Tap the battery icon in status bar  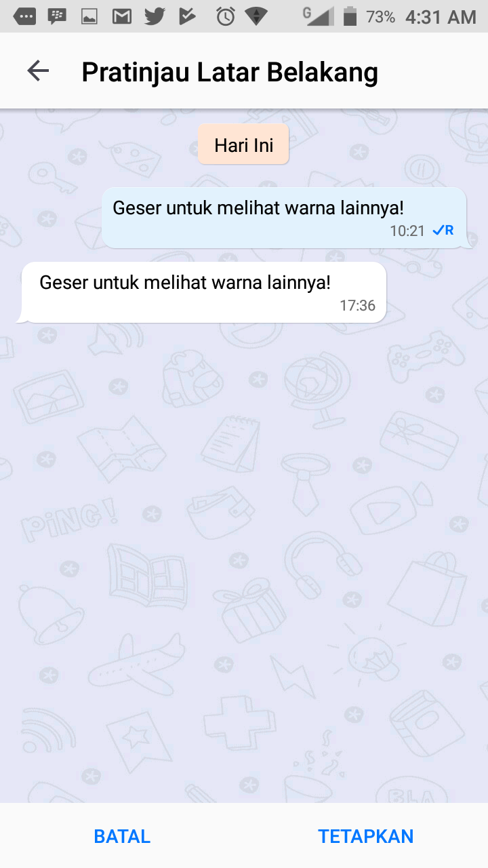tap(350, 16)
